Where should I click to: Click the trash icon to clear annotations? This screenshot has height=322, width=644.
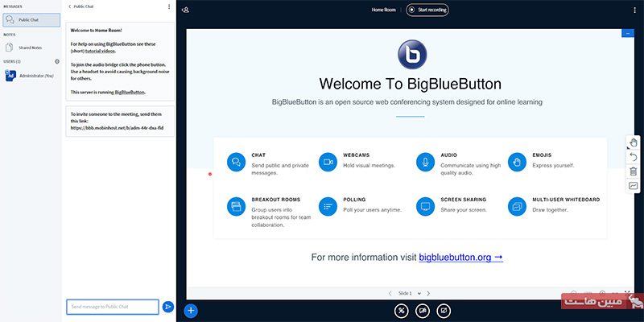pos(634,171)
